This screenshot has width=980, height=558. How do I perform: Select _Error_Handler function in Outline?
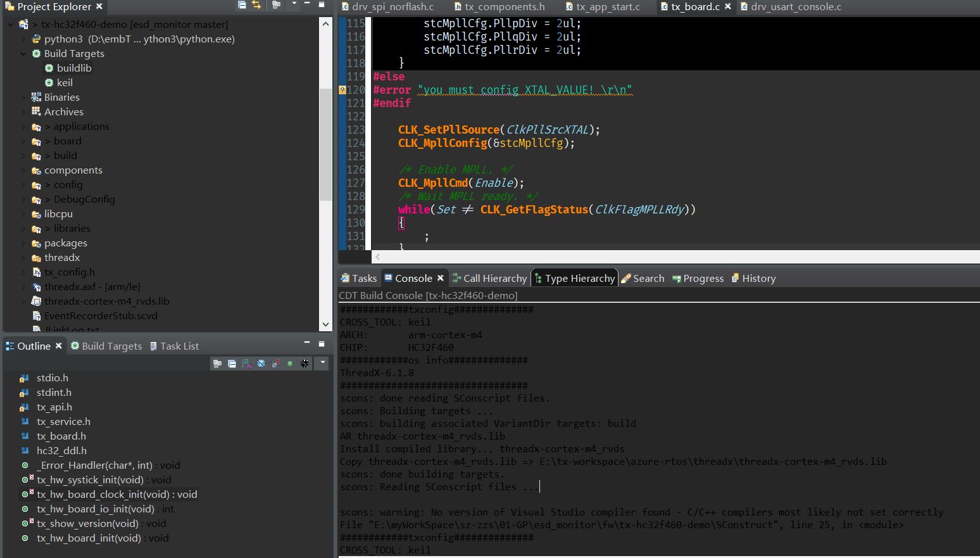[108, 466]
